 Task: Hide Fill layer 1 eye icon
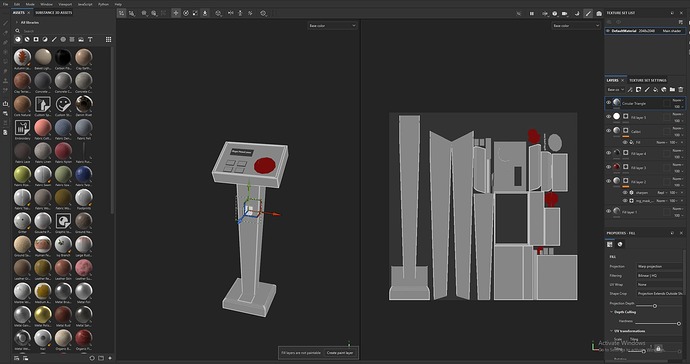point(609,212)
